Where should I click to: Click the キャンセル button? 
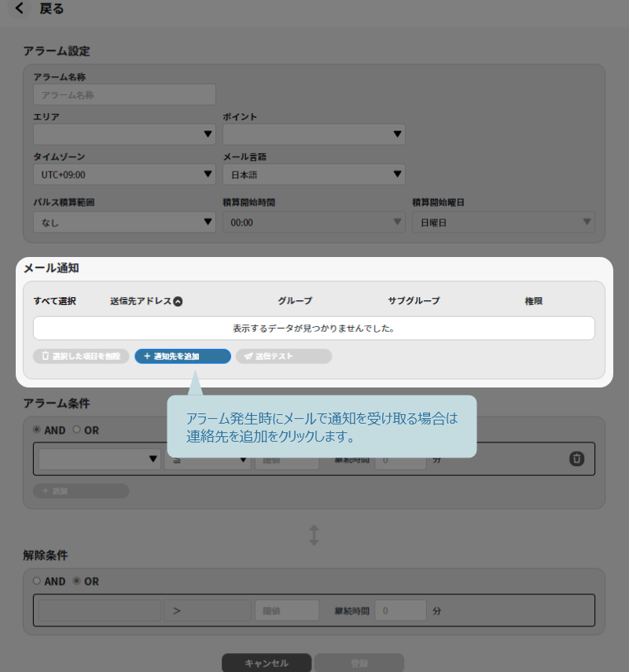267,663
